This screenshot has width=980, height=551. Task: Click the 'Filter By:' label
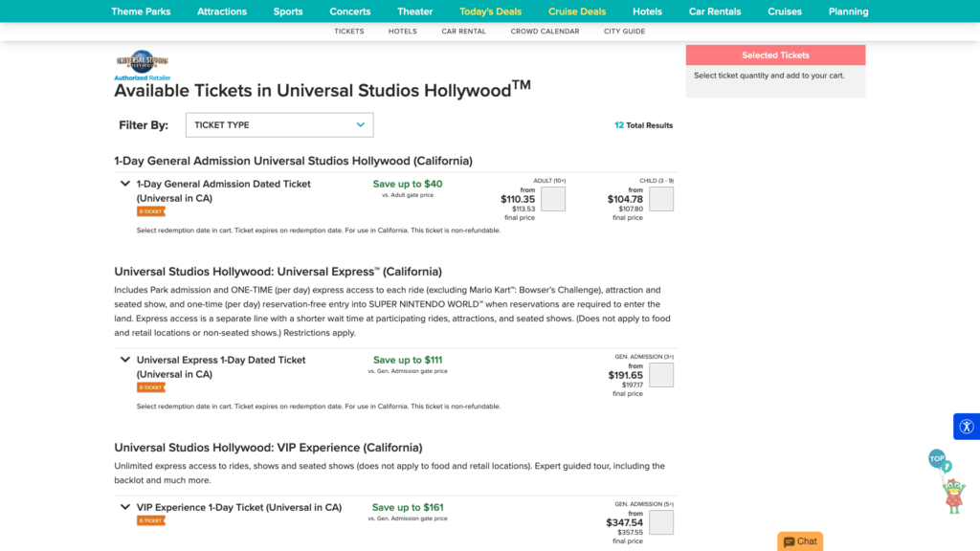point(144,125)
